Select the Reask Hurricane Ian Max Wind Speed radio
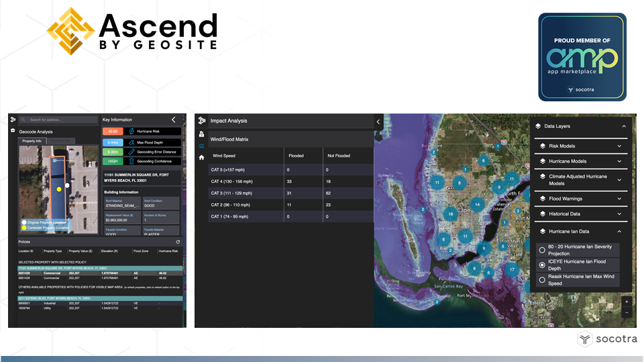The height and width of the screenshot is (362, 644). tap(542, 280)
